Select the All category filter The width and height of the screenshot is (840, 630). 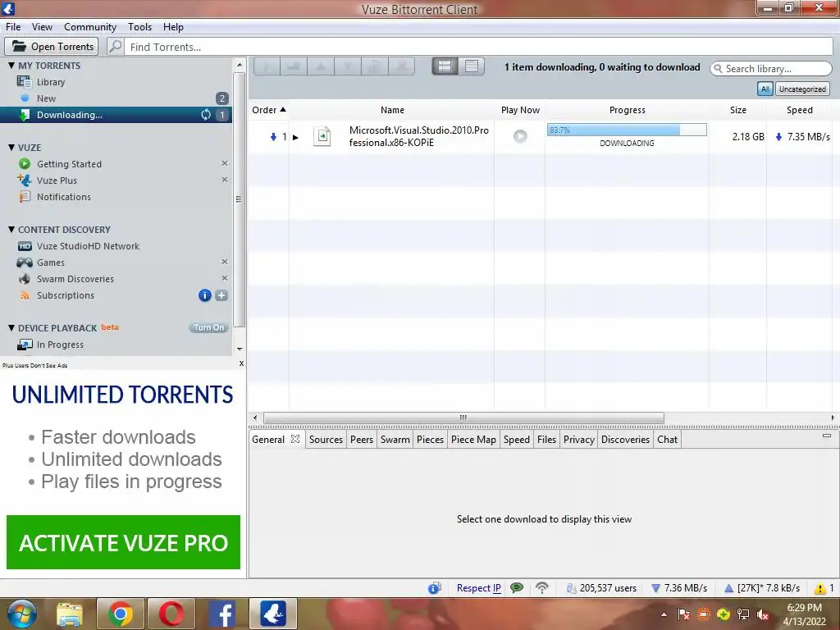[x=765, y=89]
